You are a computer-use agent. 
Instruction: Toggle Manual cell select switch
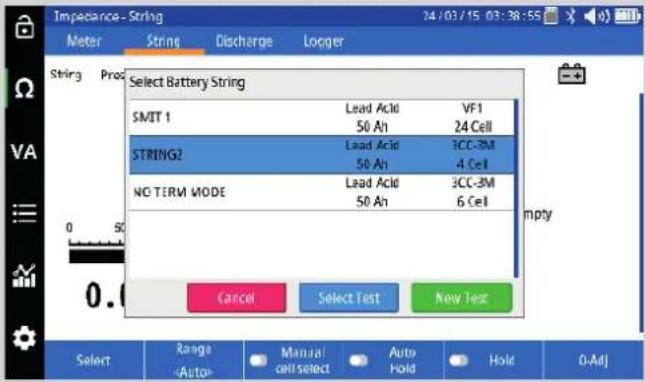click(x=259, y=361)
